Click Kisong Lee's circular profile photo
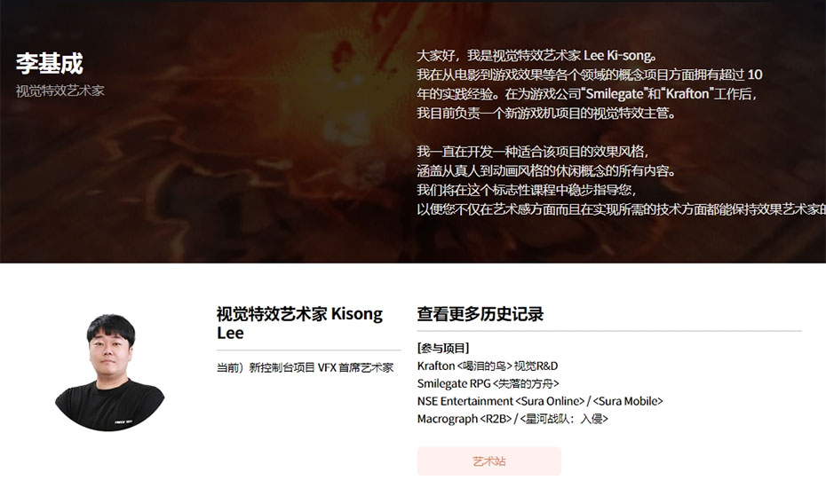The image size is (826, 504). click(x=109, y=373)
